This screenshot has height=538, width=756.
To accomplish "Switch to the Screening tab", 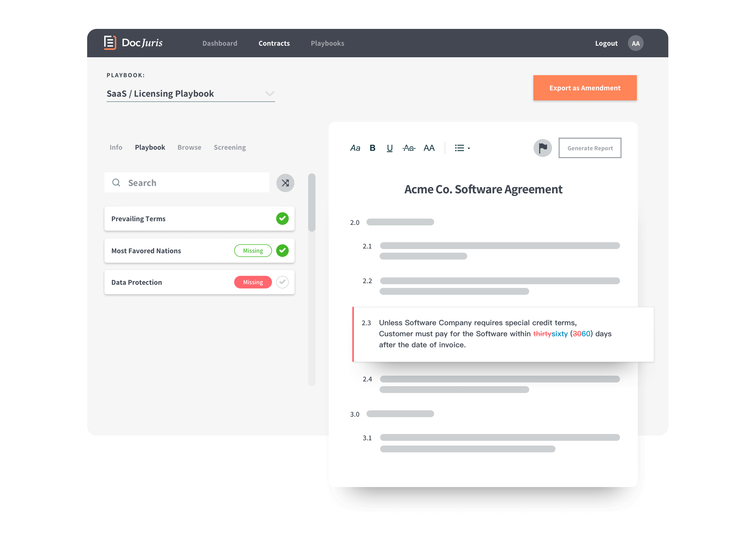I will click(230, 147).
